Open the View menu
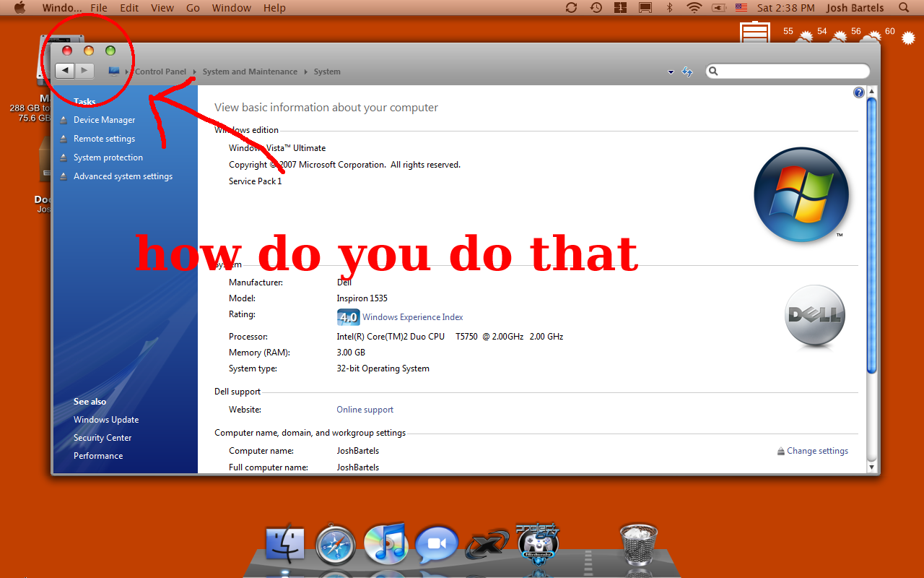 pyautogui.click(x=162, y=7)
